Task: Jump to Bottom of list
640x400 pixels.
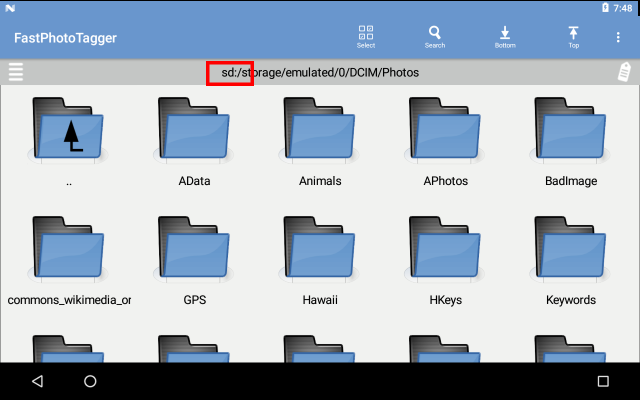Action: (x=505, y=37)
